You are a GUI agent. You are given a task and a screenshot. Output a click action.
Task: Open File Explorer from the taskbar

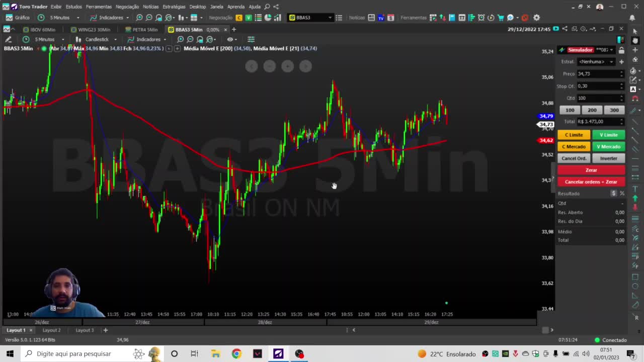(x=215, y=354)
